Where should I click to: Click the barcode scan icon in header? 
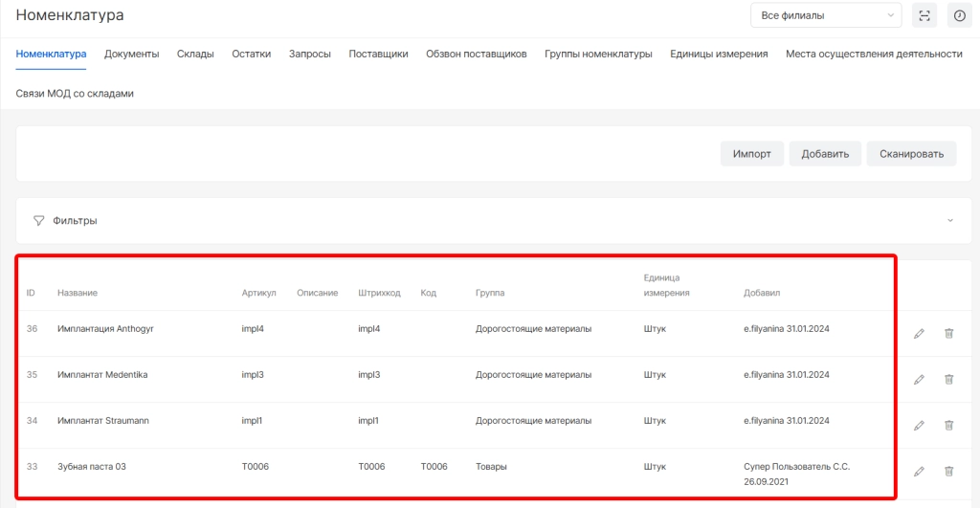pyautogui.click(x=924, y=15)
